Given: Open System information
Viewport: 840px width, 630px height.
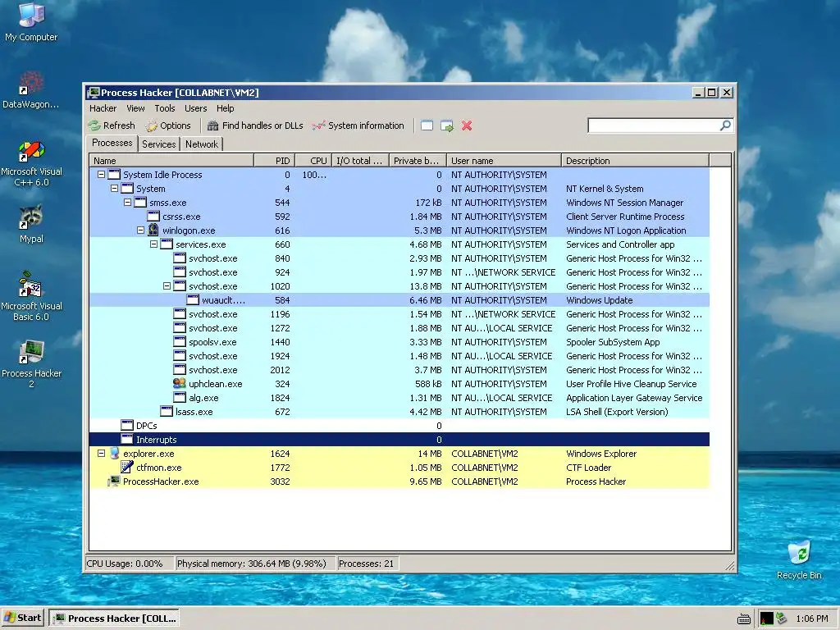Looking at the screenshot, I should (x=358, y=126).
